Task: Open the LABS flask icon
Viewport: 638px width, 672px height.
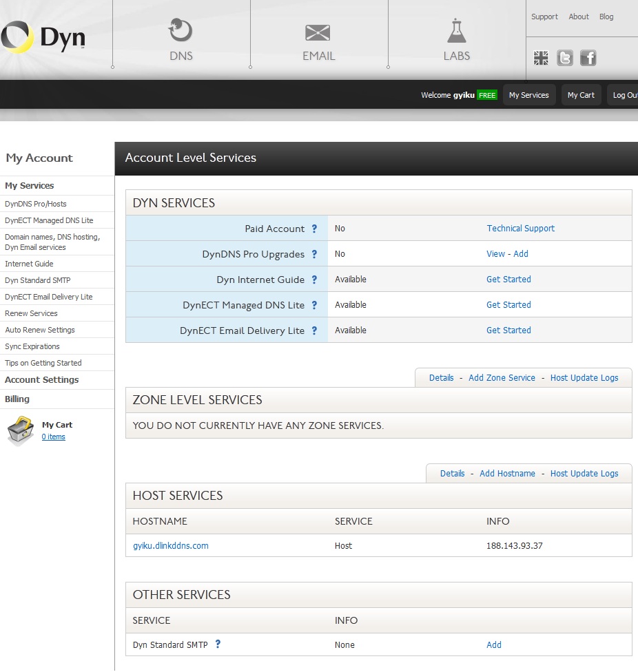Action: click(457, 30)
